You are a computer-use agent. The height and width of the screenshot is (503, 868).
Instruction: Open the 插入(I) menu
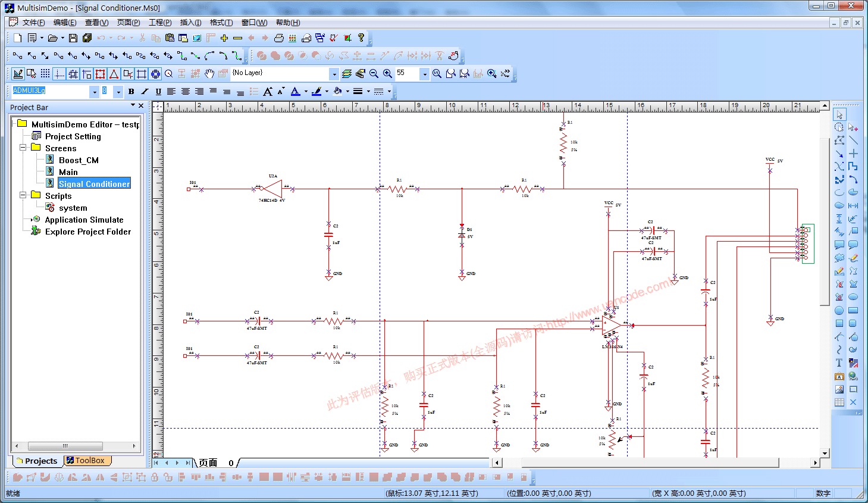tap(190, 23)
